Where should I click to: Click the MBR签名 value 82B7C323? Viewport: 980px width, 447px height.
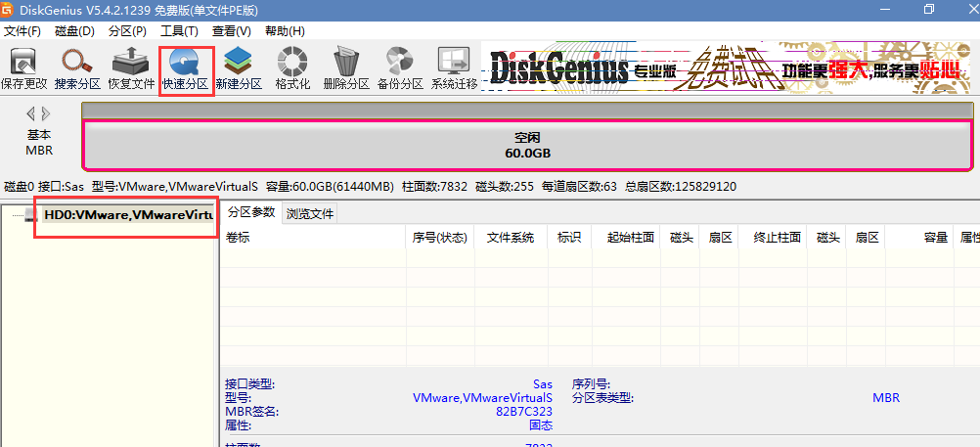pos(524,412)
